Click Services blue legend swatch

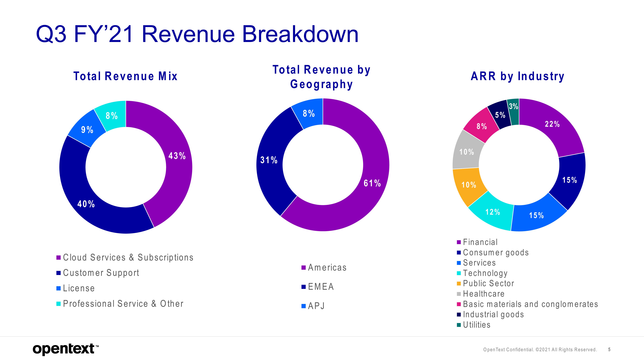click(x=459, y=263)
